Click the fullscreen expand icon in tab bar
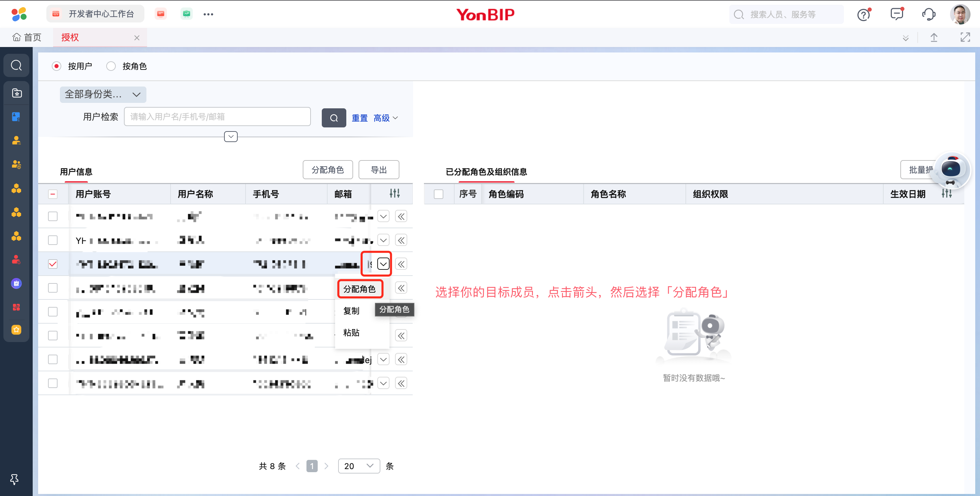This screenshot has height=496, width=980. tap(965, 37)
